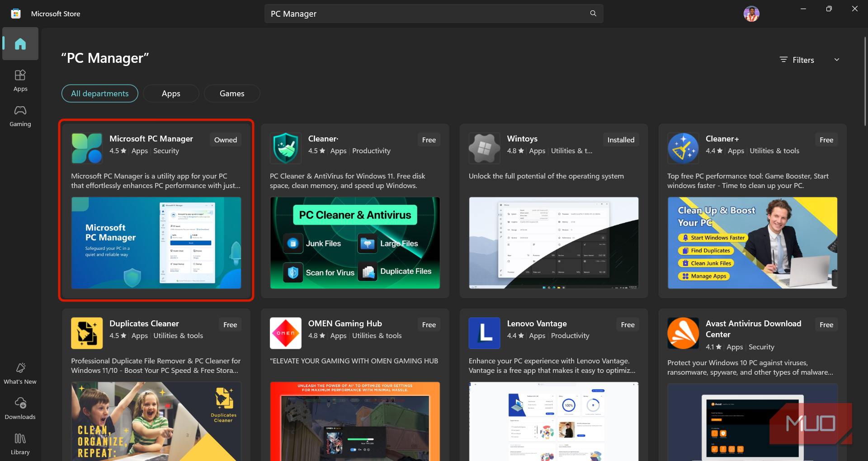Image resolution: width=868 pixels, height=461 pixels.
Task: Click the Cleaner+ broom app icon
Action: tap(683, 148)
